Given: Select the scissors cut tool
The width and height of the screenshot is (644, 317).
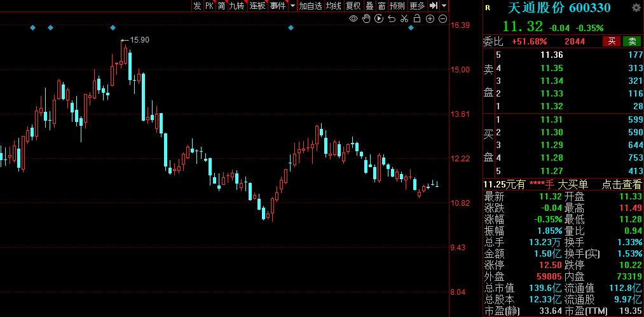Looking at the screenshot, I should pos(404,18).
